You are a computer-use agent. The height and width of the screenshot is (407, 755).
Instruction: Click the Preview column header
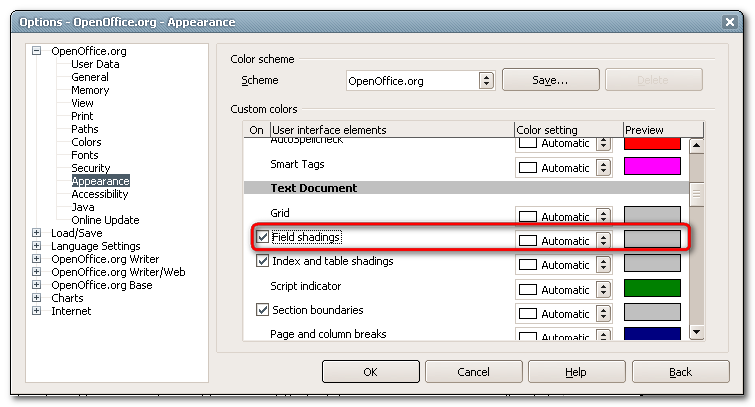663,130
